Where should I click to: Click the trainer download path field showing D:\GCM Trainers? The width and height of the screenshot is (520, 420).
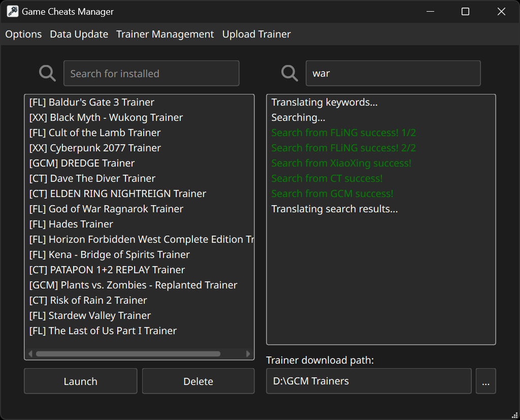point(368,381)
